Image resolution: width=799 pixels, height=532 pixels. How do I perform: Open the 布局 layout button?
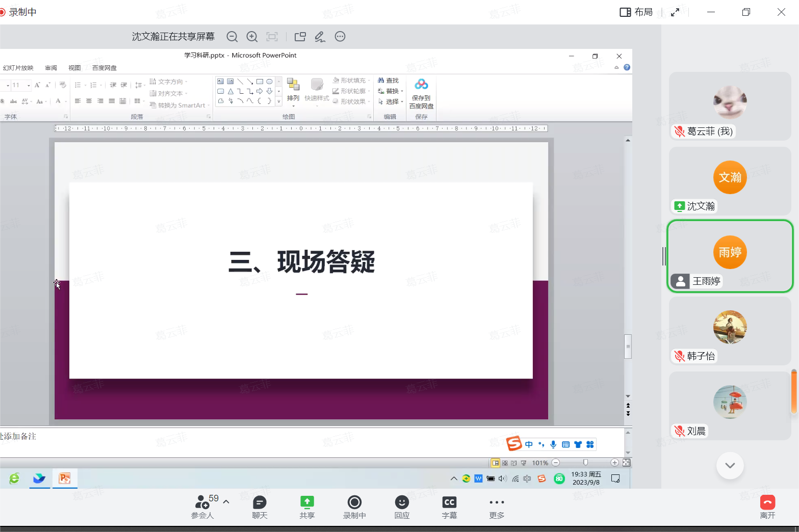click(636, 12)
